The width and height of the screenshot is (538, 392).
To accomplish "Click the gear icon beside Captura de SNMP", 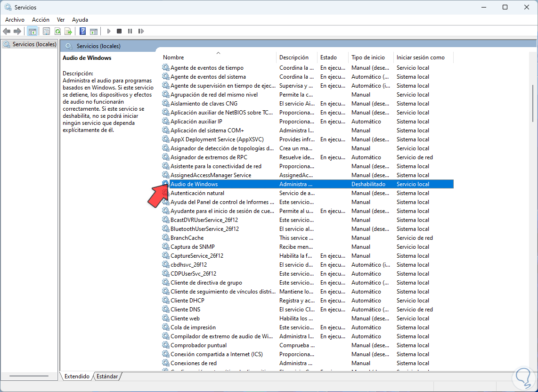I will (166, 246).
